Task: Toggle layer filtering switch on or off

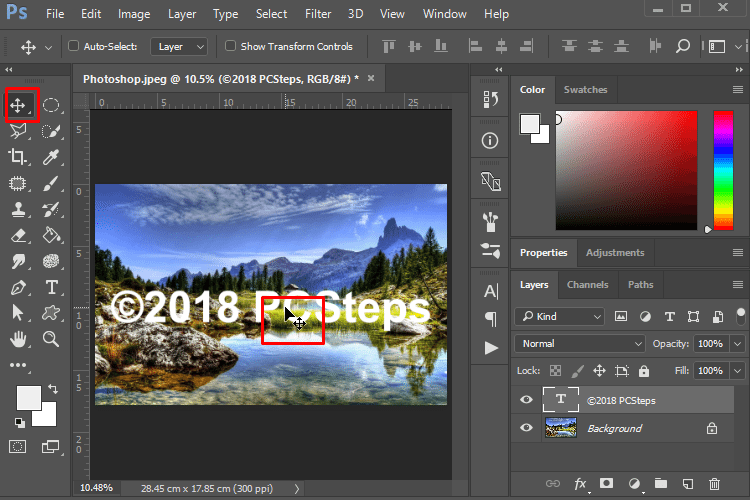Action: click(741, 316)
